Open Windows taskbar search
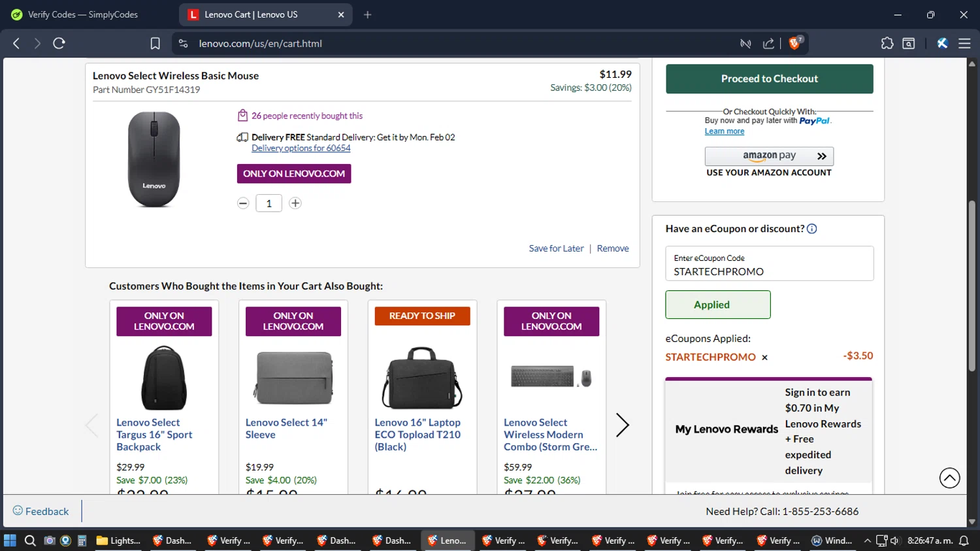 [30, 541]
